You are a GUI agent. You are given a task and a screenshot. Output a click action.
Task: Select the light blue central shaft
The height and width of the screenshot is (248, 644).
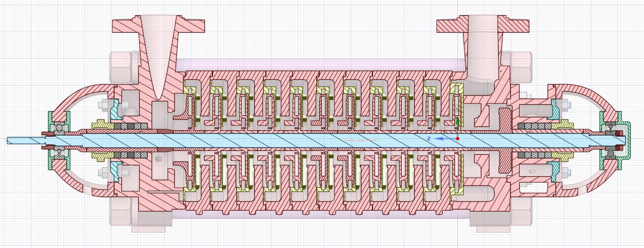coord(288,139)
